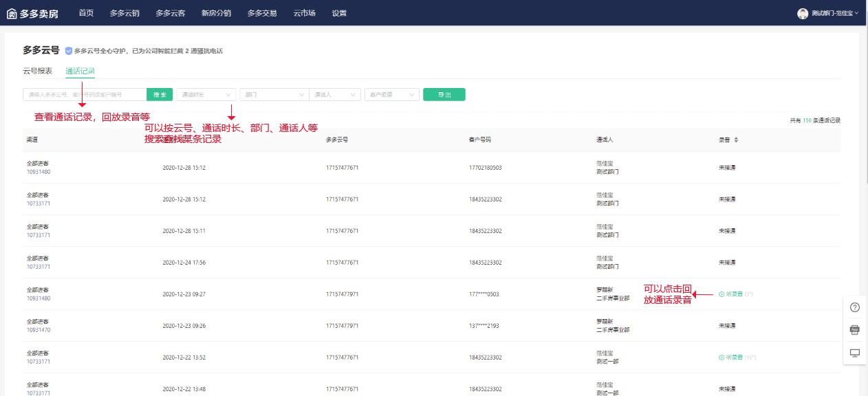
Task: Expand the 测试部门-范佳宝 user menu
Action: (x=835, y=13)
